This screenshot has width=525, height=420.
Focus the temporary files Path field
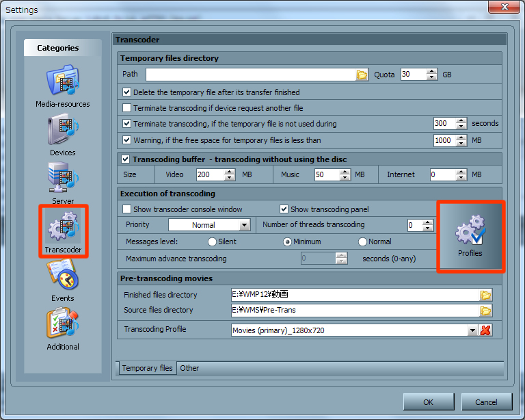250,75
